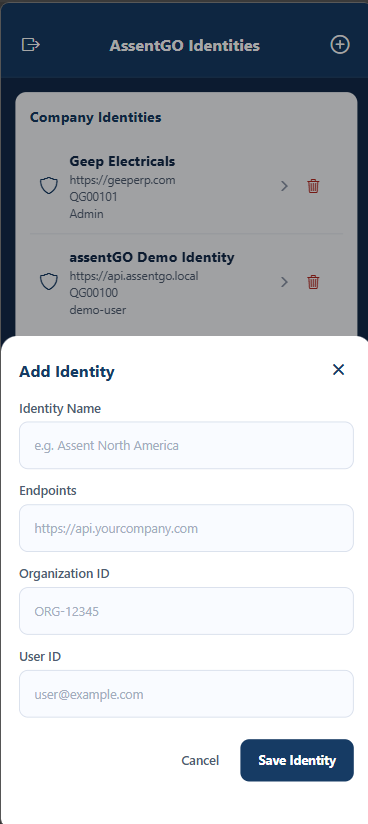
Task: Click the Endpoints field label
Action: tap(48, 490)
